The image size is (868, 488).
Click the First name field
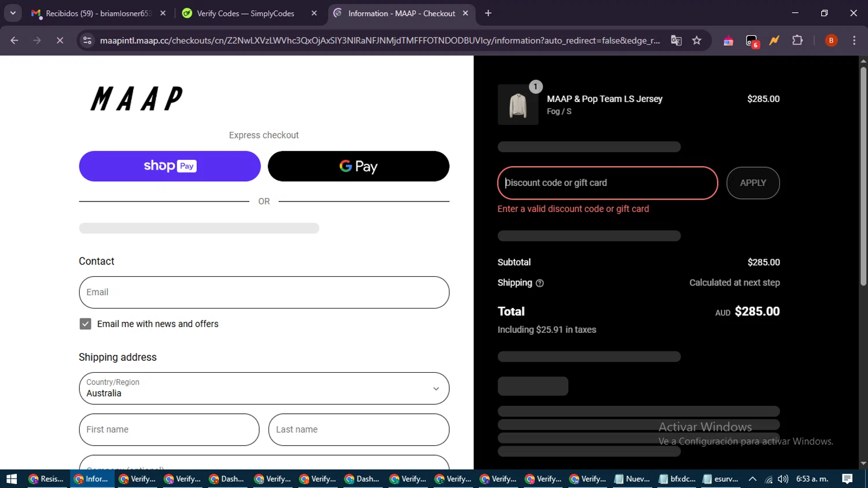click(169, 430)
